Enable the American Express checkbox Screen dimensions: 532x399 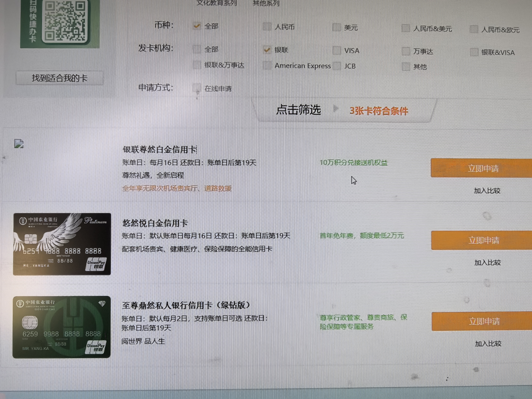(267, 65)
